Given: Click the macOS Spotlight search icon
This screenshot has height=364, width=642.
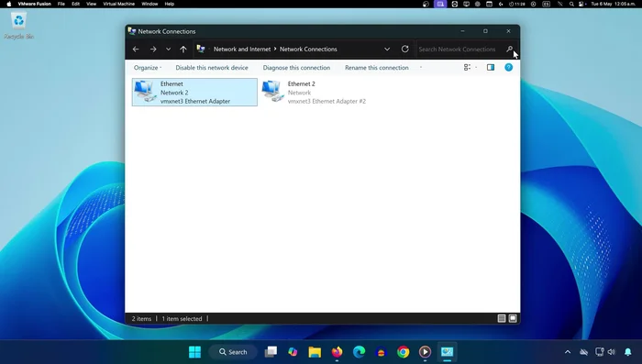Looking at the screenshot, I should pyautogui.click(x=571, y=4).
